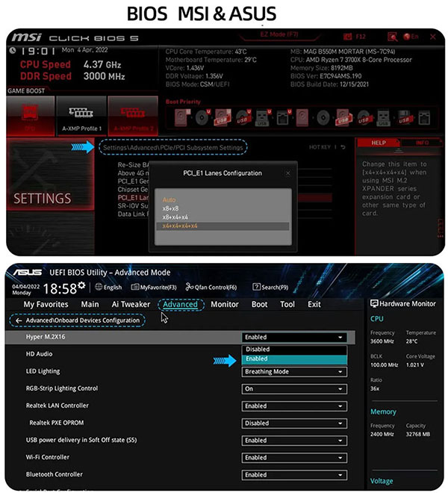Screen dimensions: 448x493
Task: Click the Hardware Monitor monitor icon
Action: (374, 304)
